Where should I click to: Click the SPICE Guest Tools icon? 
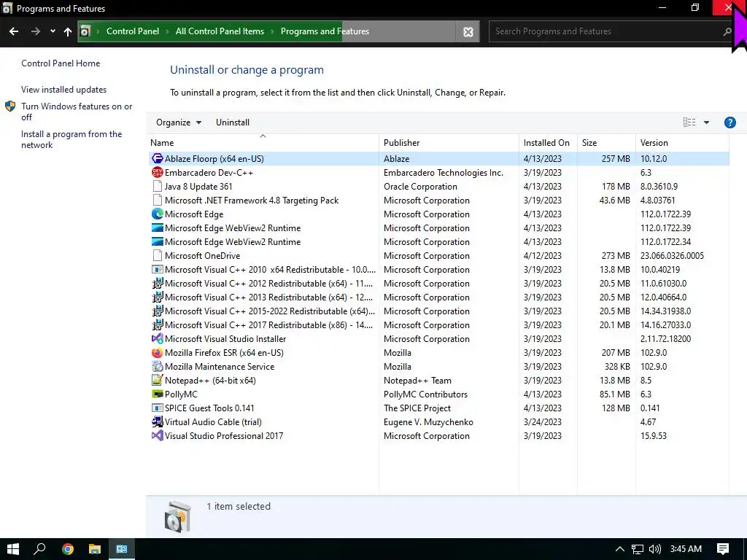[158, 408]
